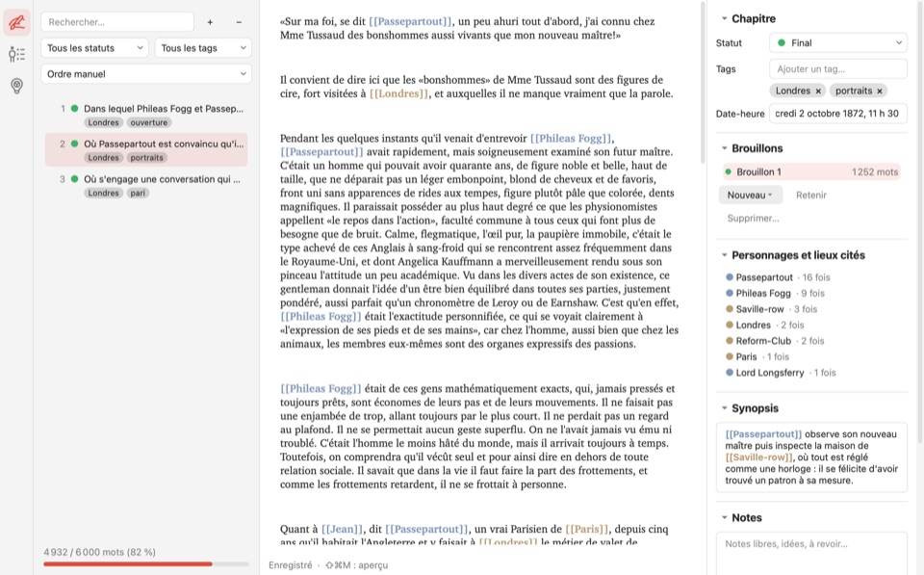
Task: Open the Ordre manuel sort dropdown
Action: (x=146, y=74)
